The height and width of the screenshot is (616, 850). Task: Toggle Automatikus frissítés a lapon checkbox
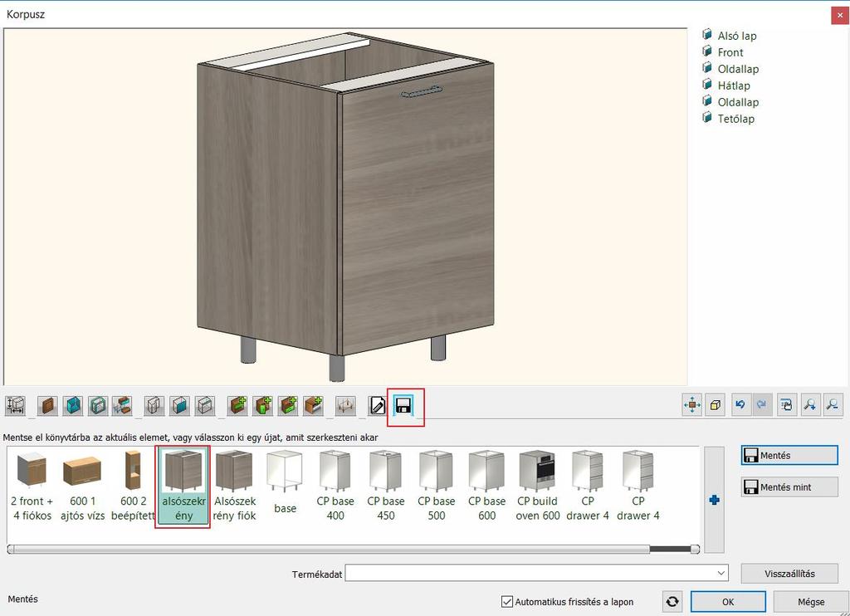[x=507, y=601]
